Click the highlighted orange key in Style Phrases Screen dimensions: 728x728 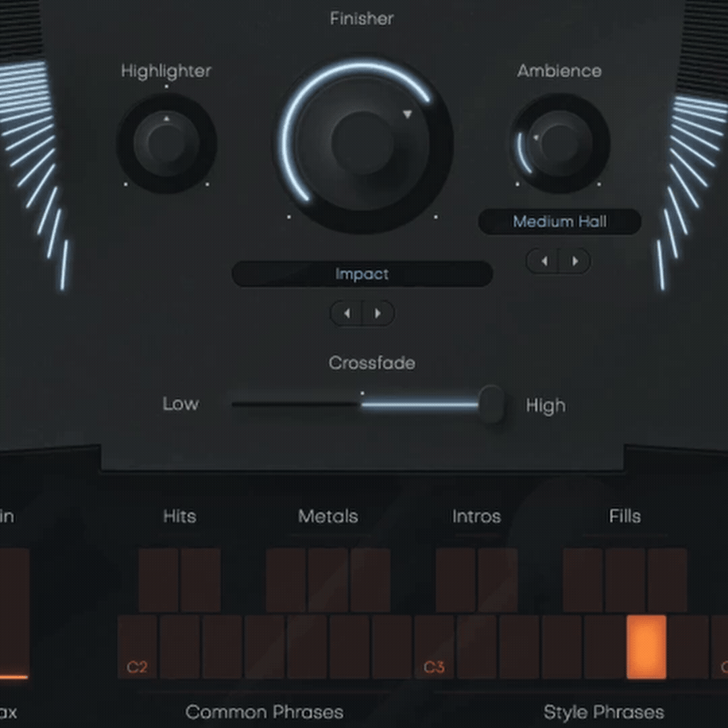(x=646, y=647)
